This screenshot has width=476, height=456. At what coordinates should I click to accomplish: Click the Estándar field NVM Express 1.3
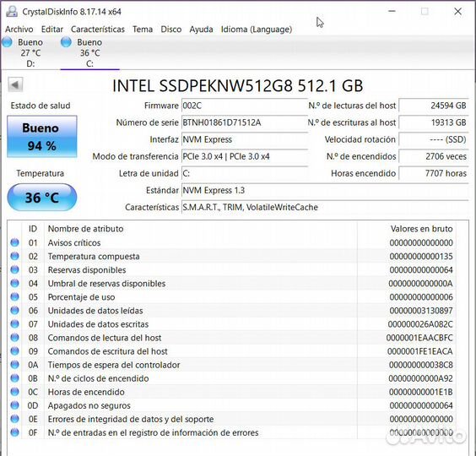click(x=325, y=191)
